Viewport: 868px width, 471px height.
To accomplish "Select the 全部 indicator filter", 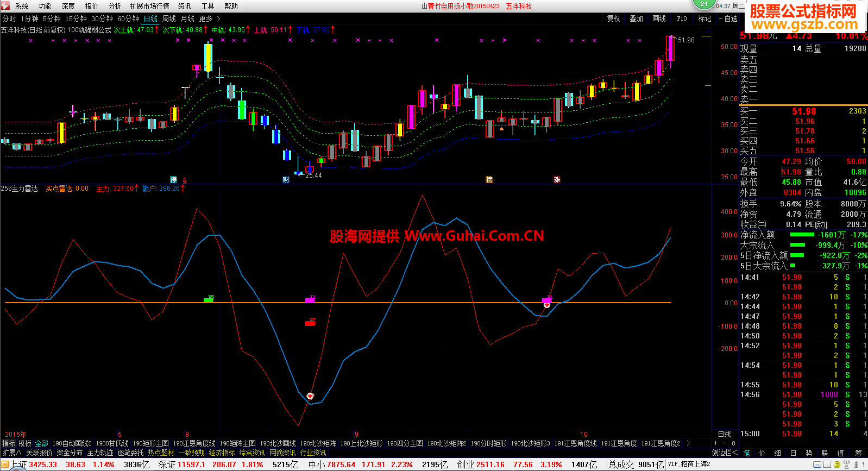I will pos(42,443).
